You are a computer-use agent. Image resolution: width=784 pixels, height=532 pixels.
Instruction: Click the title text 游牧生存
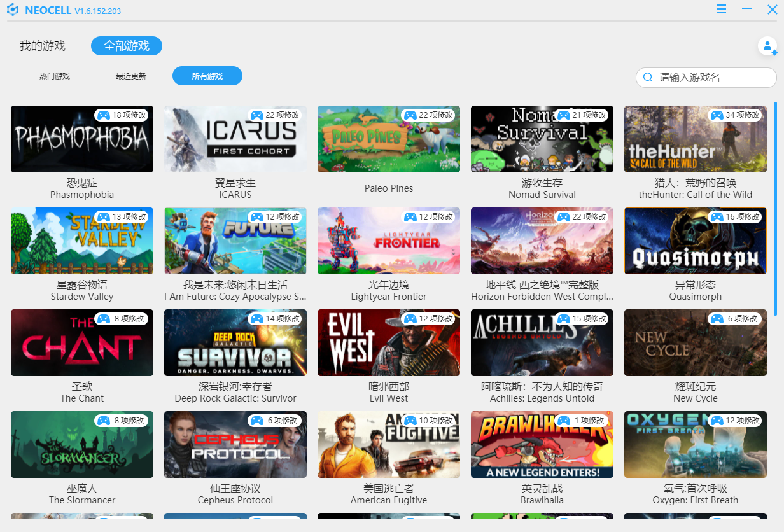pyautogui.click(x=542, y=183)
